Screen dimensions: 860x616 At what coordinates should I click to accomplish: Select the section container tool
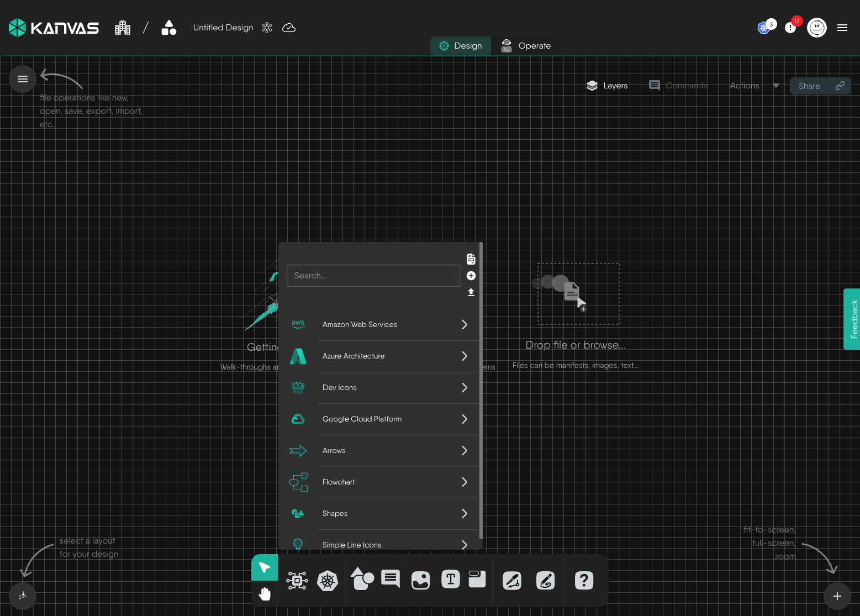pos(477,578)
